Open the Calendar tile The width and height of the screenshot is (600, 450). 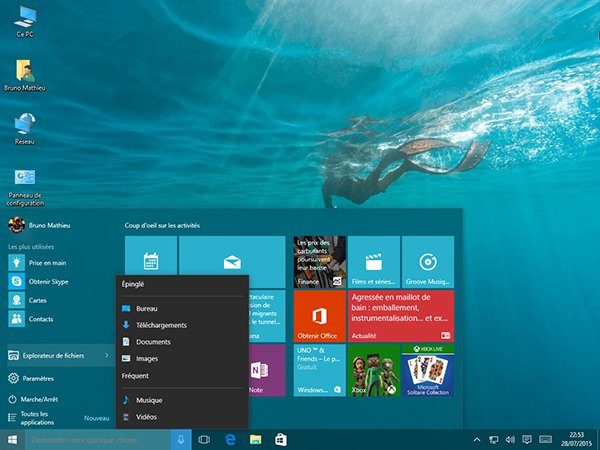(x=151, y=255)
